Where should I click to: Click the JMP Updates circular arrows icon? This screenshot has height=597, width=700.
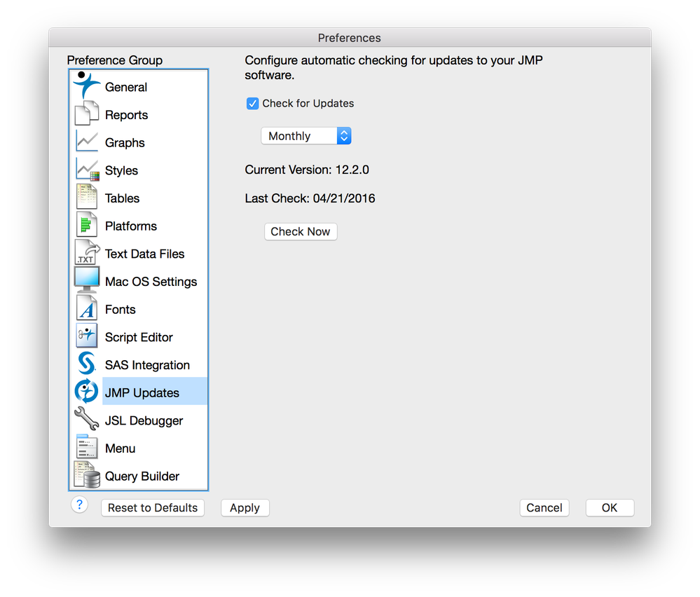tap(86, 391)
